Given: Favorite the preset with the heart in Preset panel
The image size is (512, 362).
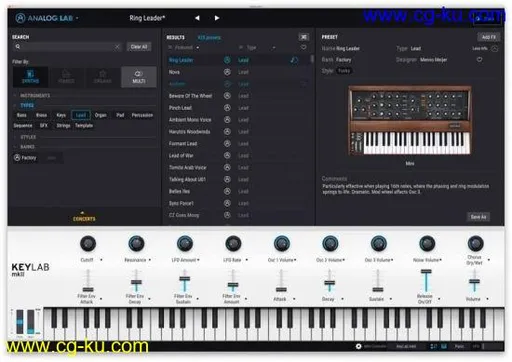Looking at the screenshot, I should click(x=479, y=60).
